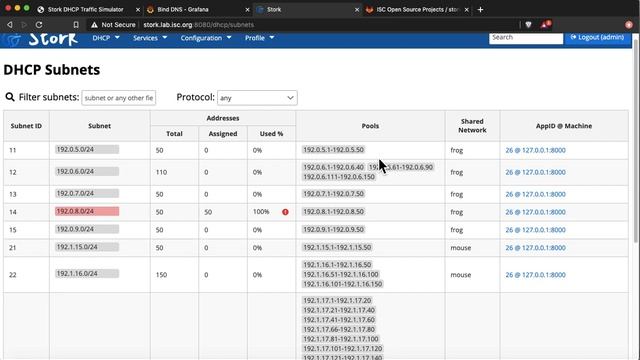The width and height of the screenshot is (640, 360).
Task: Click the Filter subnets input field
Action: 119,98
